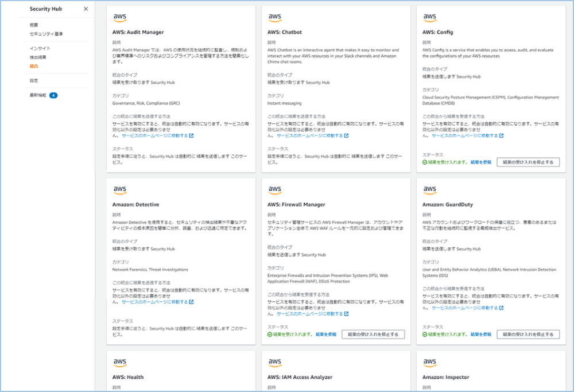Click external-link icon in Detective card
Image resolution: width=574 pixels, height=392 pixels.
point(192,302)
